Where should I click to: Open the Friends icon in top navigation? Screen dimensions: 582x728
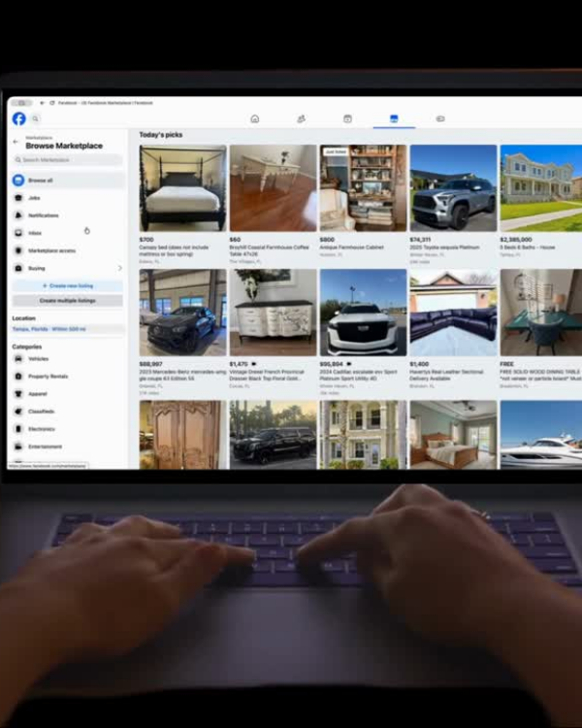point(302,118)
